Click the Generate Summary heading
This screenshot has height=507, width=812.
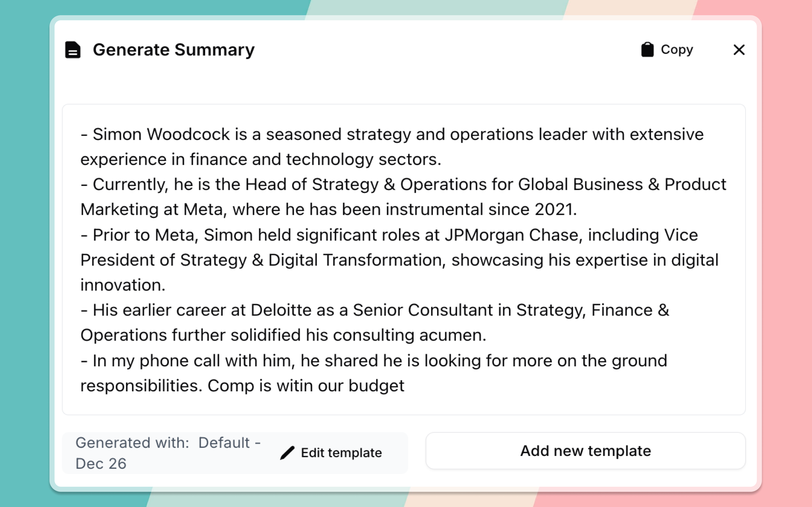point(174,50)
